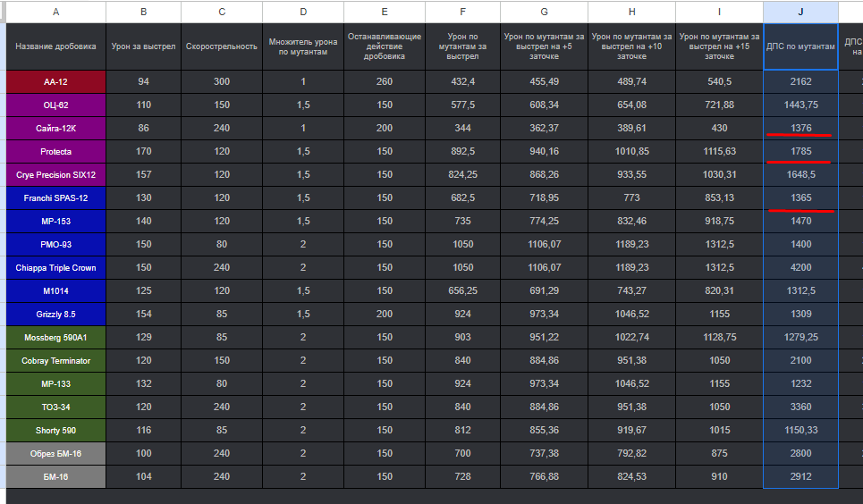Select the PMO-93 name cell
The height and width of the screenshot is (504, 863).
click(55, 244)
